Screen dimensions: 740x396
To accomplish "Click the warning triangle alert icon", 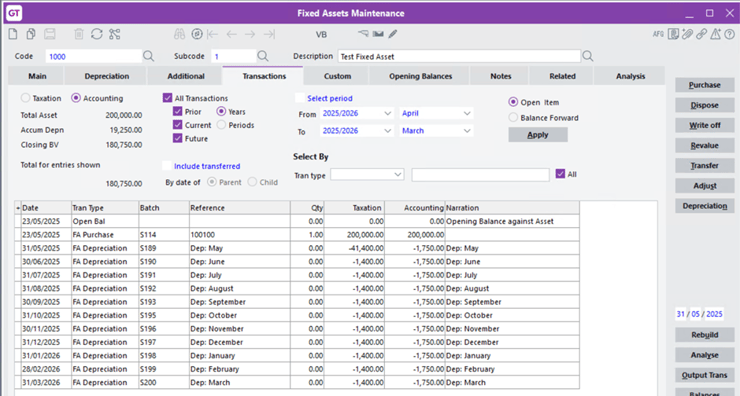I will (715, 34).
